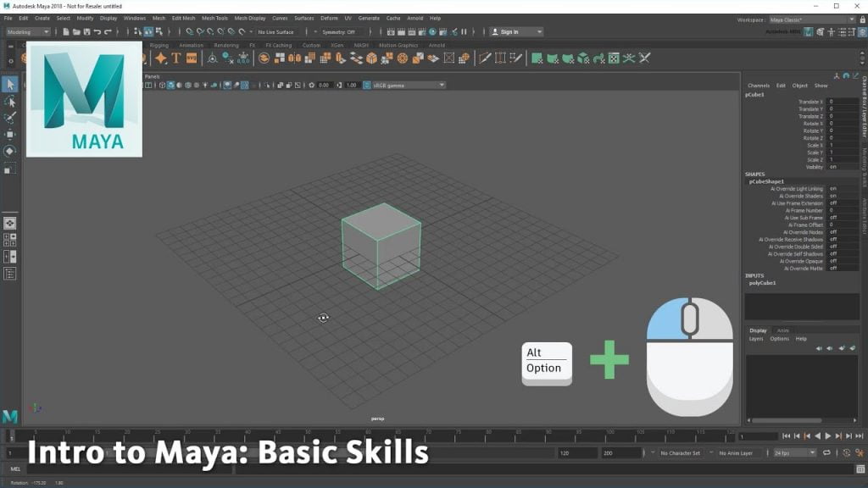The height and width of the screenshot is (488, 868).
Task: Click Freeze Transformations 0,0,0 shelf icon
Action: [x=243, y=58]
